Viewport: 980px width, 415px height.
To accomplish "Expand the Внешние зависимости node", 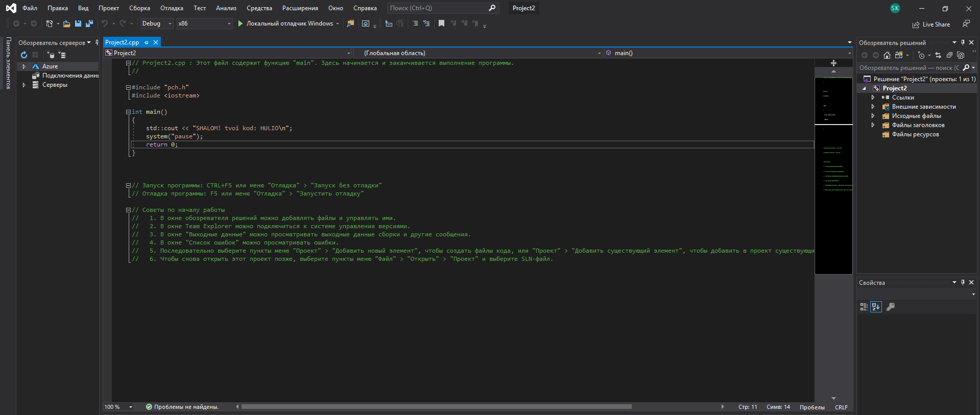I will pos(873,107).
